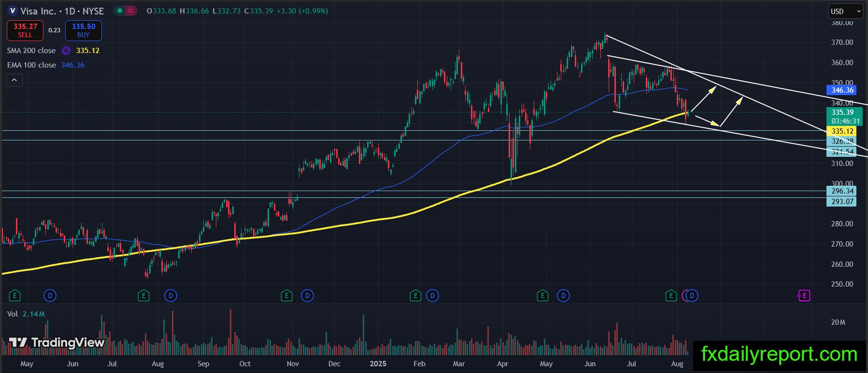Click the +3.30 (+0.99%) change value
The width and height of the screenshot is (868, 373).
pyautogui.click(x=302, y=11)
